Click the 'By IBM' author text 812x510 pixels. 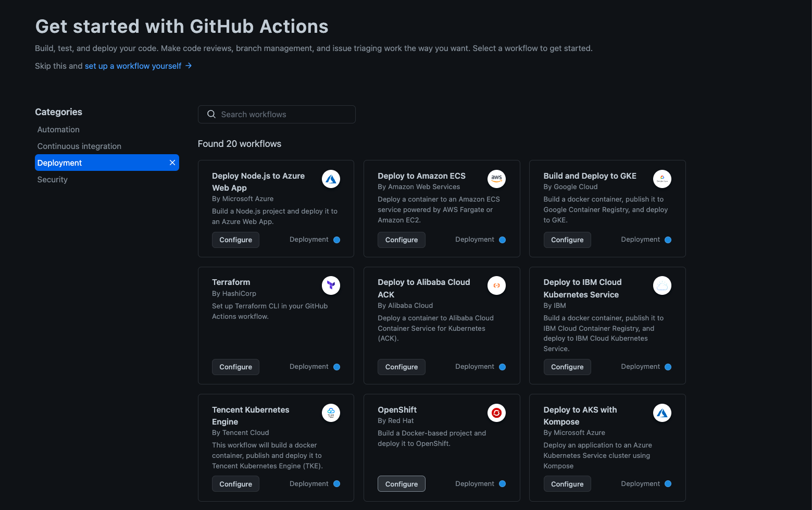pos(555,306)
